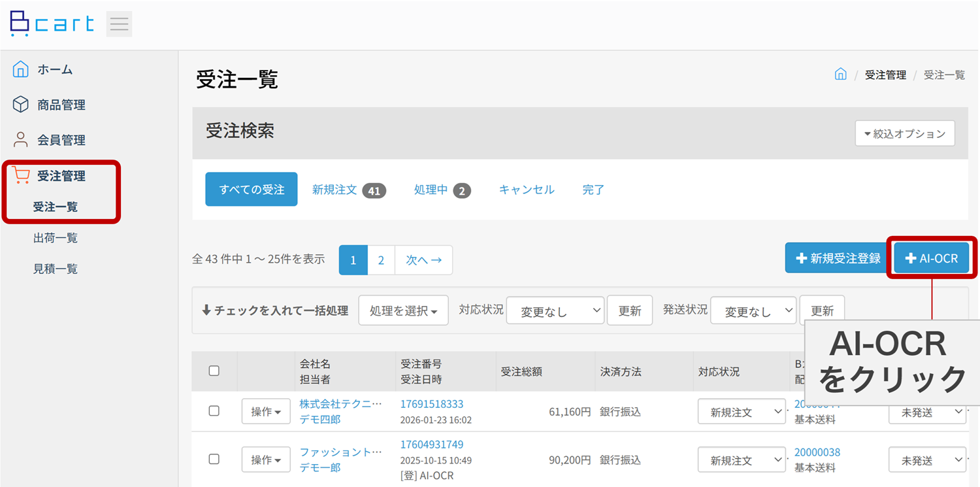The width and height of the screenshot is (980, 487).
Task: Click the 受注管理 cart icon
Action: [x=21, y=175]
